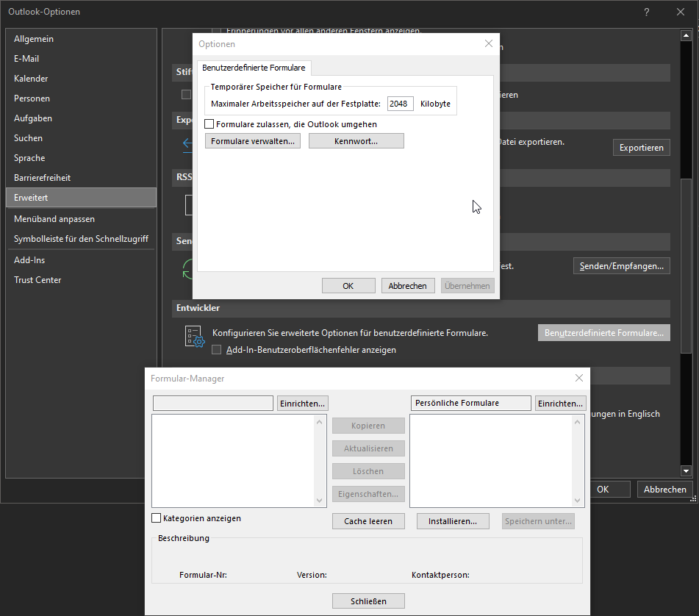Image resolution: width=699 pixels, height=616 pixels.
Task: Check 'Add-In-Benutzeroberflächenfehler anzeigen' option
Action: [217, 350]
